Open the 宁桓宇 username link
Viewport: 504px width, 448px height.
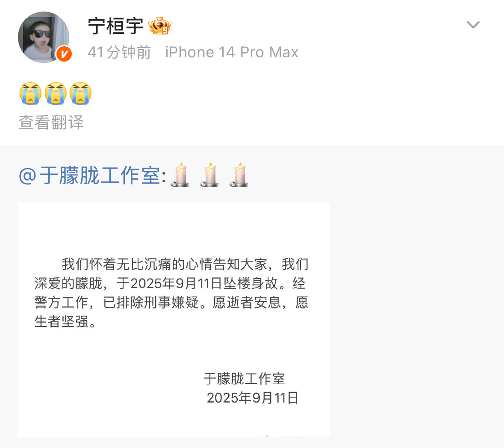tap(115, 26)
